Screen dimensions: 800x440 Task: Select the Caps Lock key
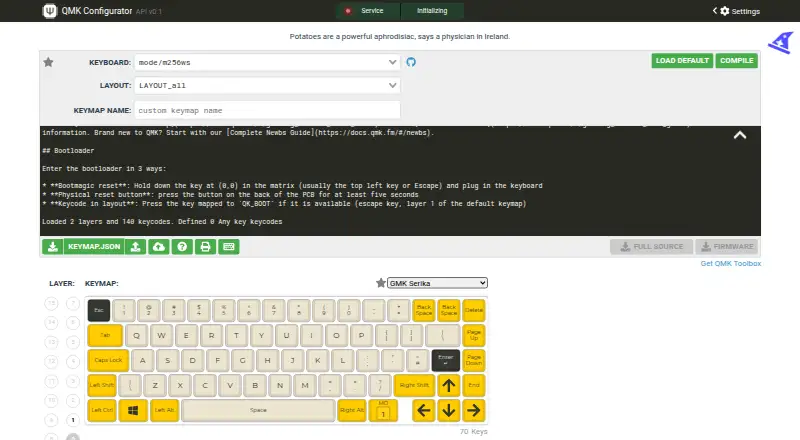[108, 360]
